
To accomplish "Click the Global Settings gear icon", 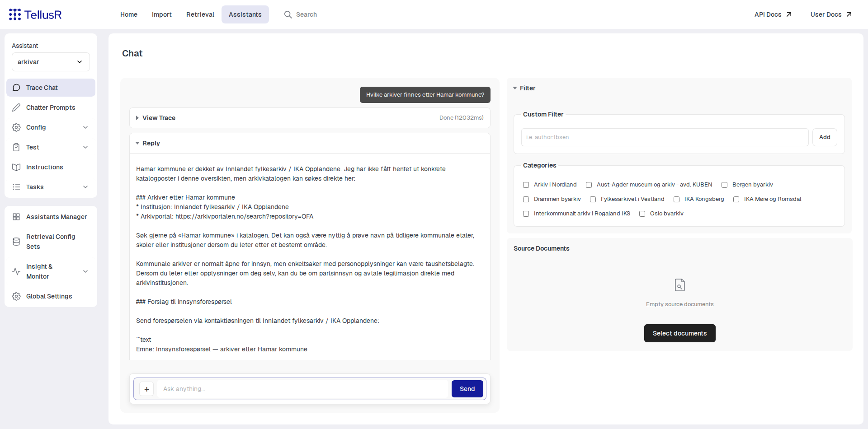I will [16, 296].
